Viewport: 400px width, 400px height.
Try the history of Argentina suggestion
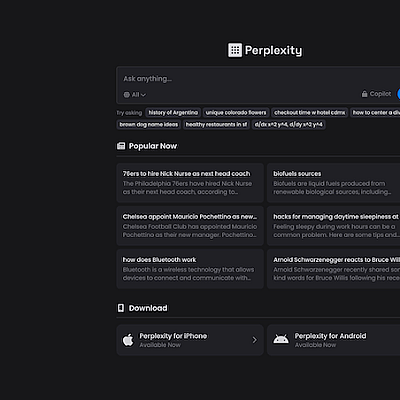pyautogui.click(x=173, y=113)
